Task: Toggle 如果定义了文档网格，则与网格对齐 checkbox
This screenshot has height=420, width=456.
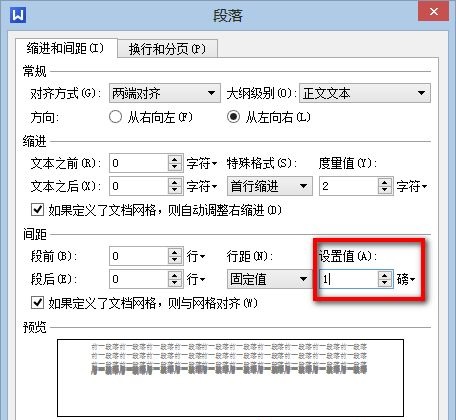Action: pos(37,303)
